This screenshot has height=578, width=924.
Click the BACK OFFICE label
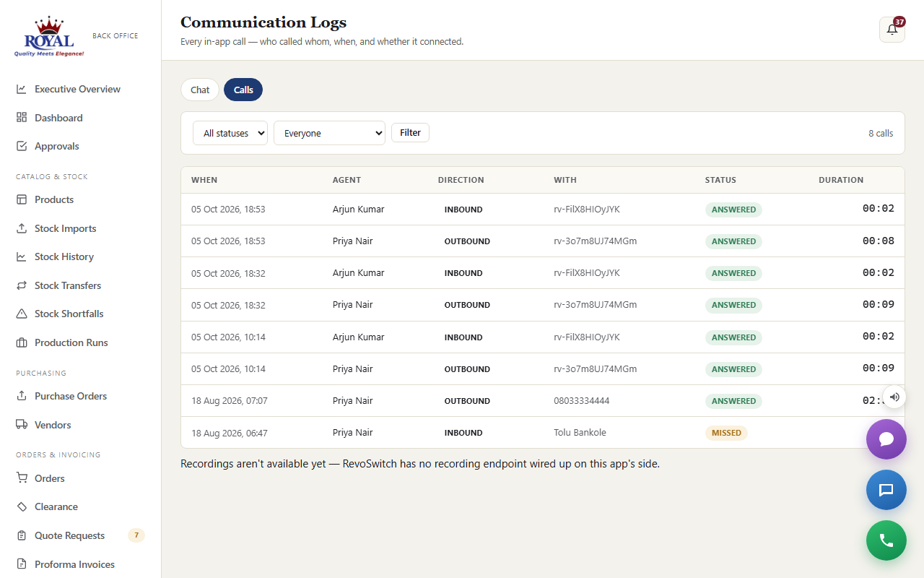(115, 35)
